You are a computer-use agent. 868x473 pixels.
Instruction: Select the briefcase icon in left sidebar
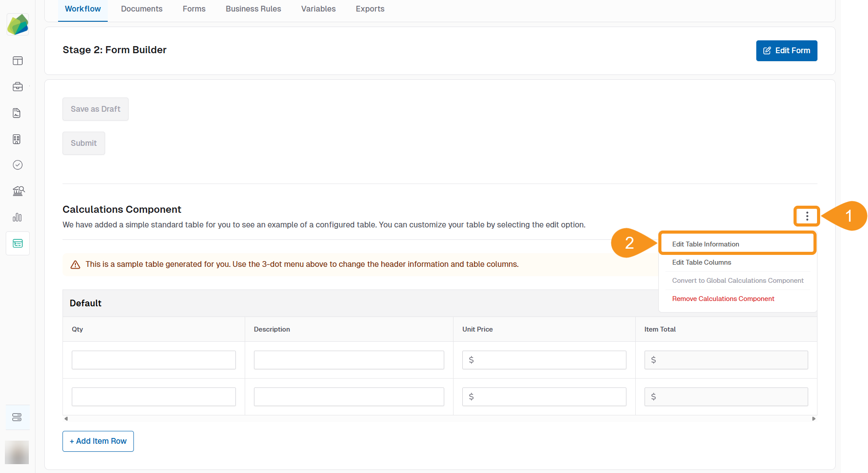(x=17, y=87)
